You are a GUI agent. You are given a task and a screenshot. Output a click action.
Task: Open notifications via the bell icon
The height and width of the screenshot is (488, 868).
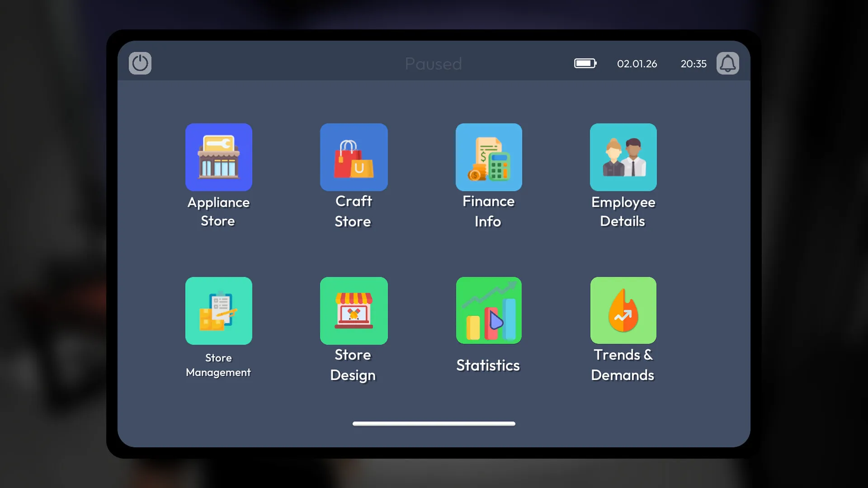[x=728, y=63]
